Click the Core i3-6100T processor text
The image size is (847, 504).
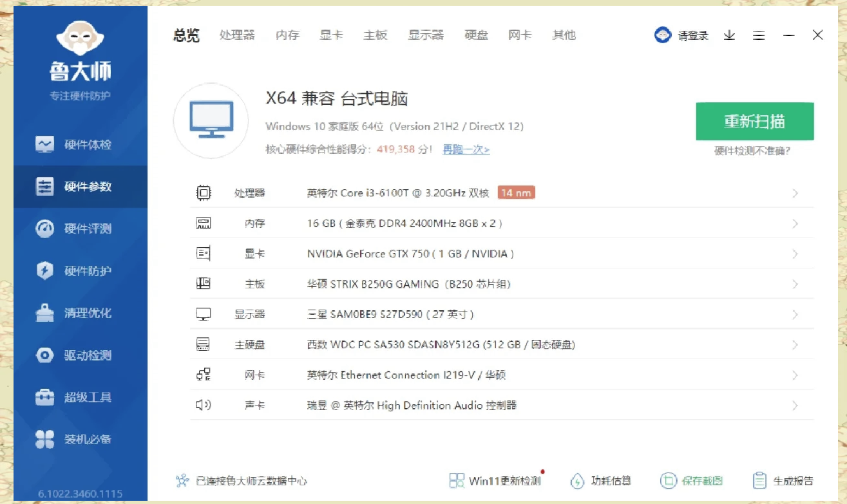398,192
